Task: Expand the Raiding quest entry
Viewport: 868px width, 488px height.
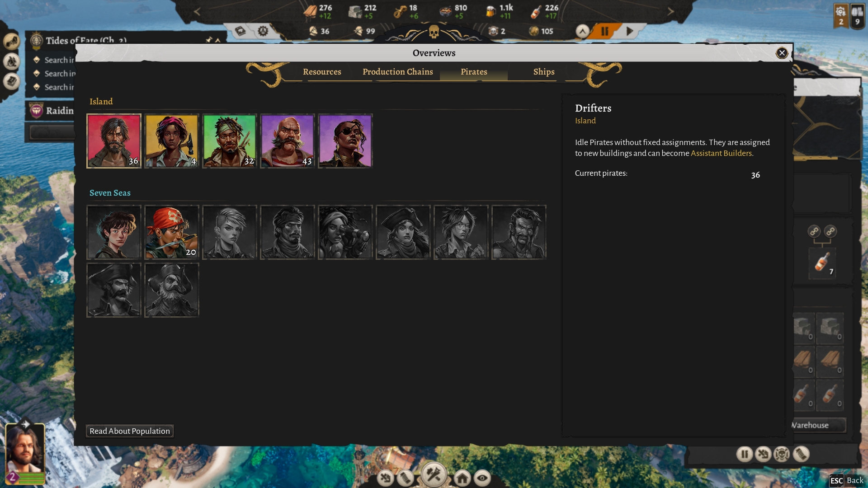Action: click(51, 111)
